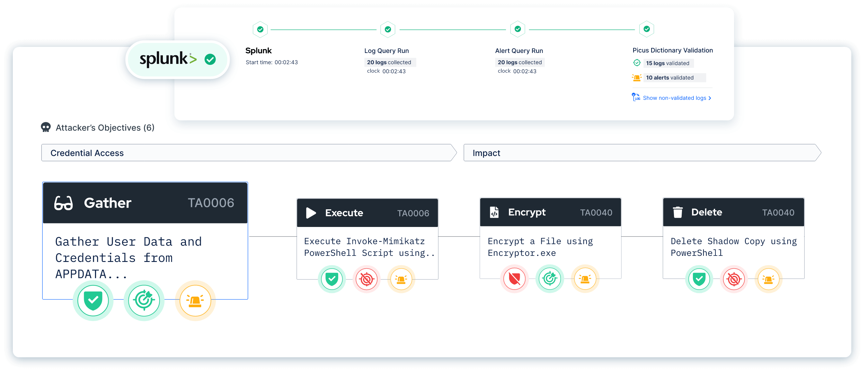
Task: Click the chevron after Show non-validated logs
Action: pyautogui.click(x=710, y=98)
